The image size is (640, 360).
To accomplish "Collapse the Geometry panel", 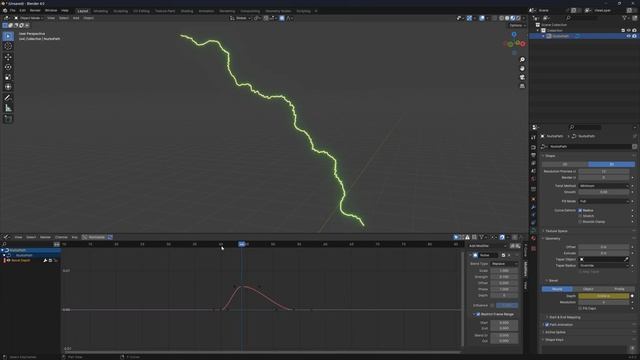I will coord(552,238).
